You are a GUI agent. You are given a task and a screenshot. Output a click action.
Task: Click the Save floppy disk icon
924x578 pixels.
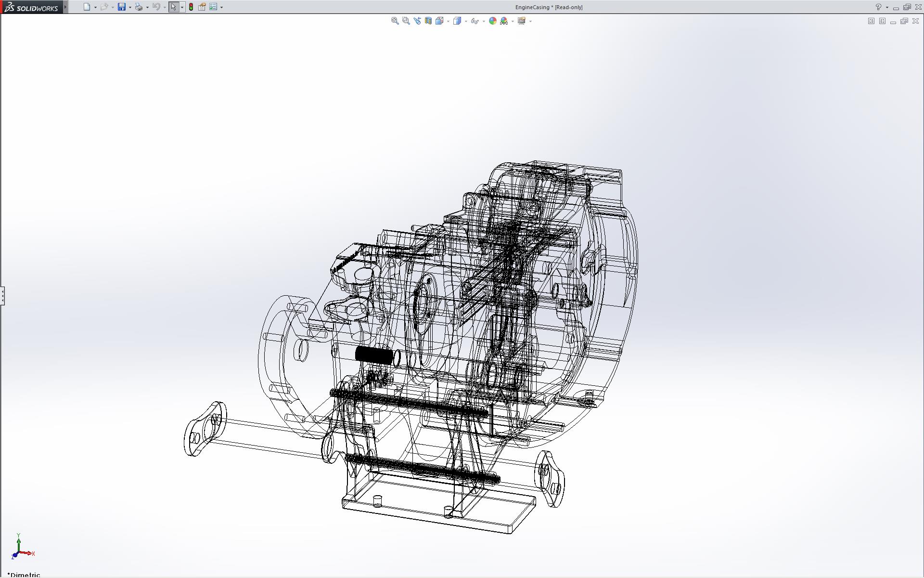point(122,7)
